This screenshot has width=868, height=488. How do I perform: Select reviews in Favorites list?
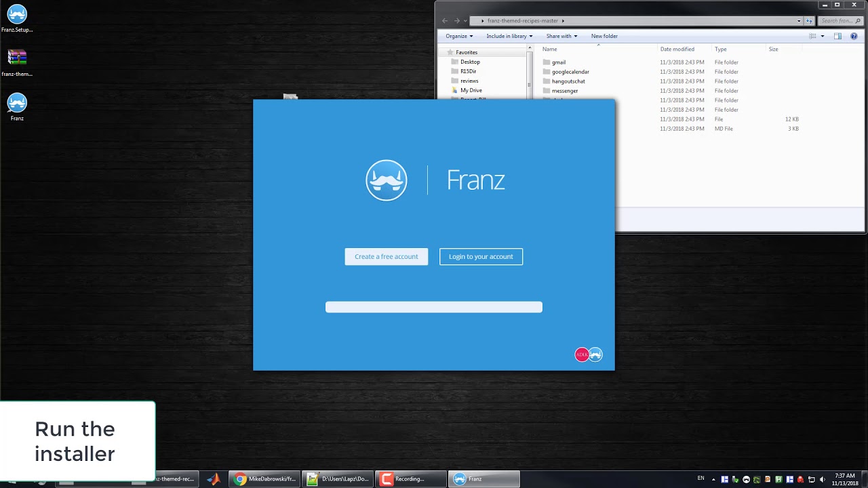[469, 81]
